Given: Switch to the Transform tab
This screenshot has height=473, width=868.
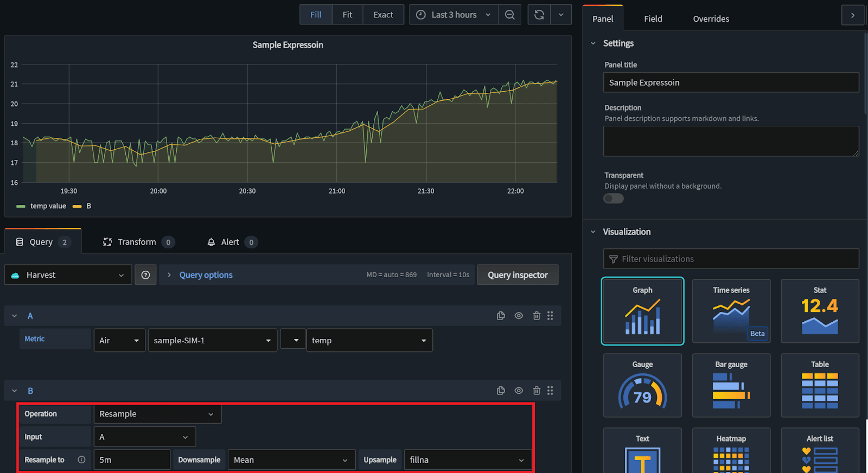Looking at the screenshot, I should point(137,242).
